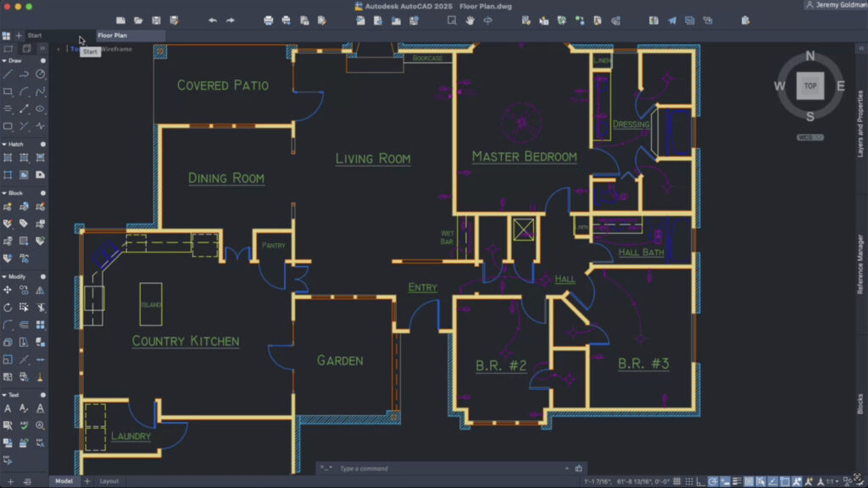The height and width of the screenshot is (488, 868).
Task: Click the Print icon in top toolbar
Action: [269, 20]
